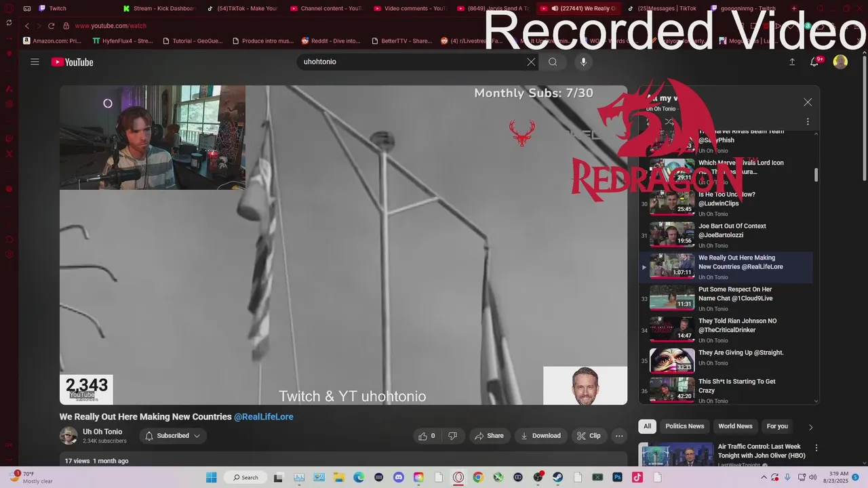The height and width of the screenshot is (488, 868).
Task: Switch to the Video comments tab
Action: tap(410, 9)
